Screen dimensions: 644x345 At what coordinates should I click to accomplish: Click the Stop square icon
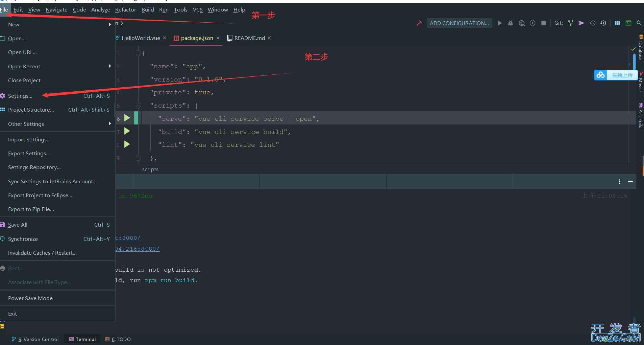[x=544, y=23]
